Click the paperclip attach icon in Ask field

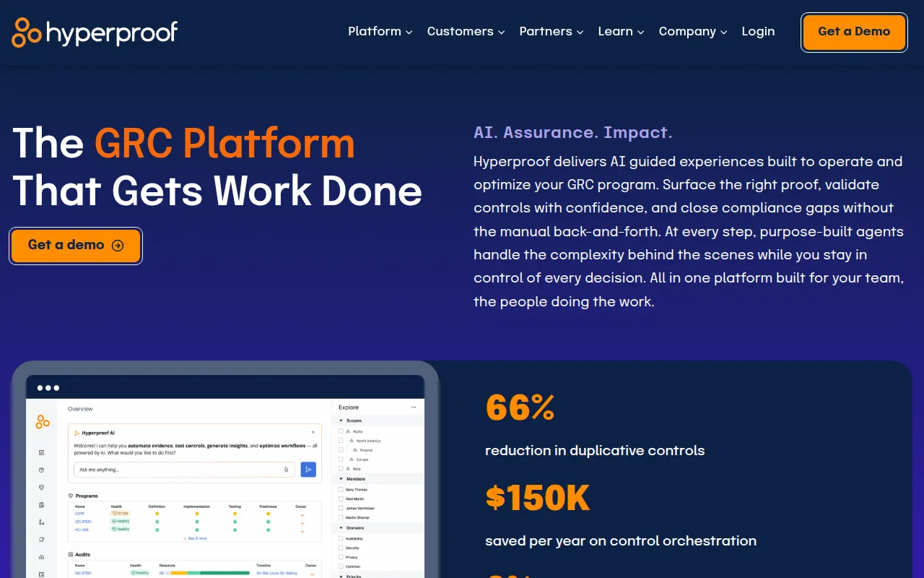click(x=286, y=470)
